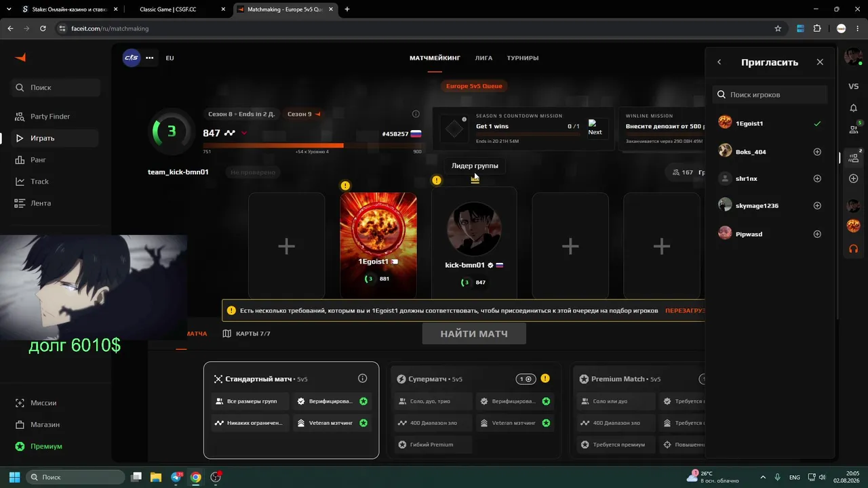Open the friends list icon
The height and width of the screenshot is (488, 868).
coord(853,129)
